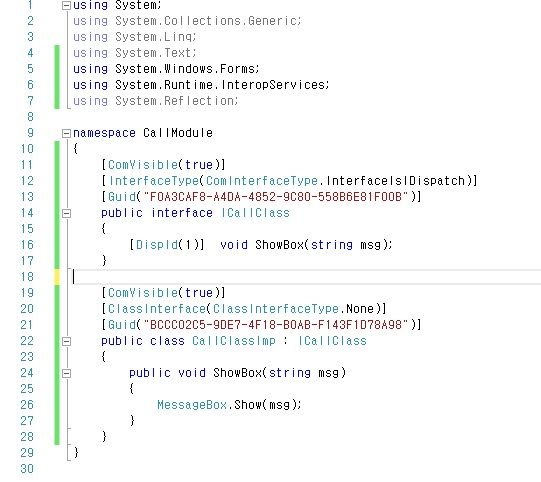Click line number 30 in the gutter
The height and width of the screenshot is (482, 541).
click(27, 469)
